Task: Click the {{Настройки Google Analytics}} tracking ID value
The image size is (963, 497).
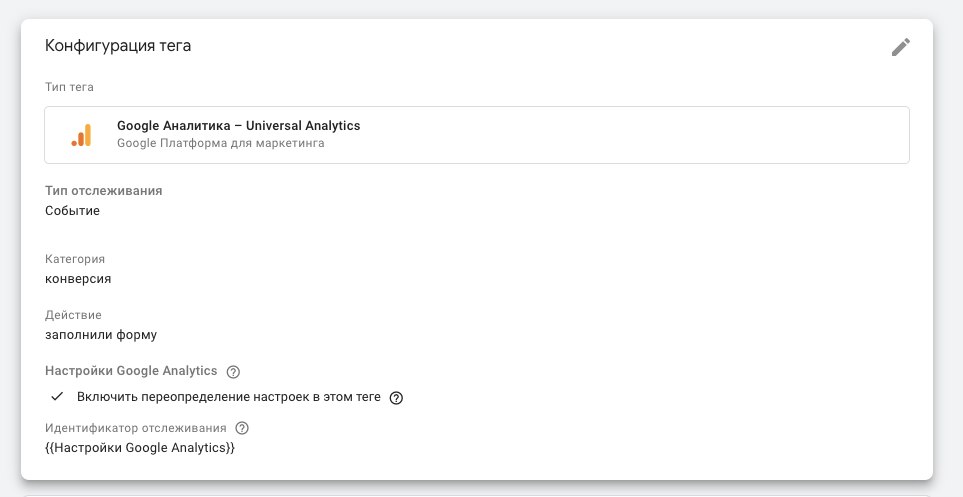Action: 140,448
